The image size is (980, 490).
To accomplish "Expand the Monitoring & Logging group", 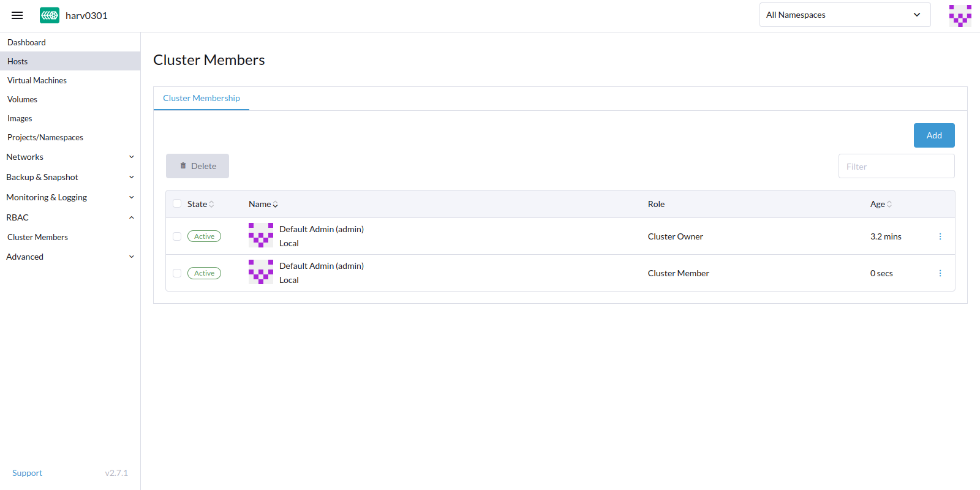I will pos(70,197).
